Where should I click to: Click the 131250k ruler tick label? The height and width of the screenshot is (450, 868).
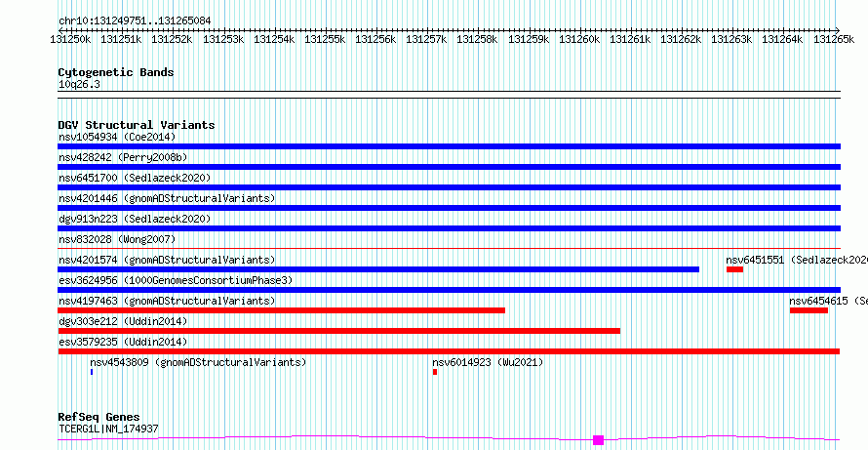[x=72, y=39]
